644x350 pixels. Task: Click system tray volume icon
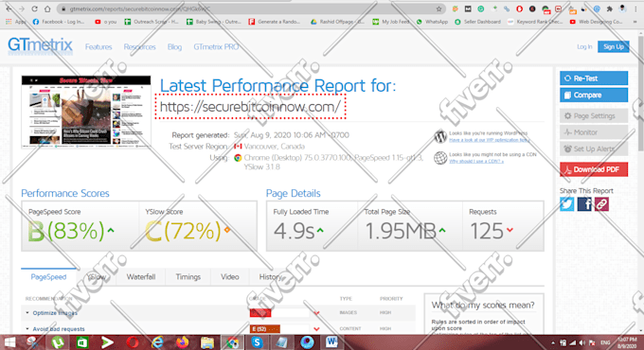[582, 342]
